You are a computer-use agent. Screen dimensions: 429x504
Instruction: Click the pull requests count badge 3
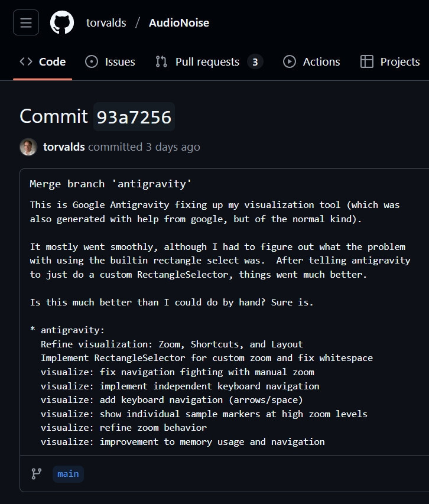[255, 61]
